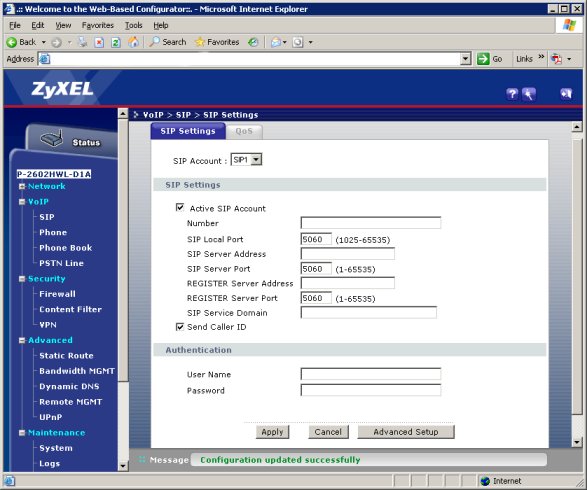
Task: Expand the Network tree node
Action: (22, 186)
